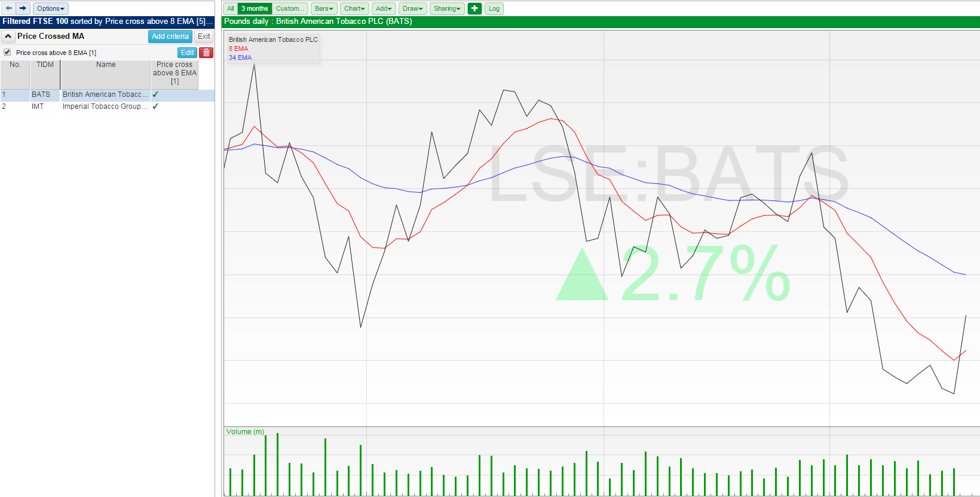
Task: Click the Filtered FTSE 100 title bar
Action: 108,22
